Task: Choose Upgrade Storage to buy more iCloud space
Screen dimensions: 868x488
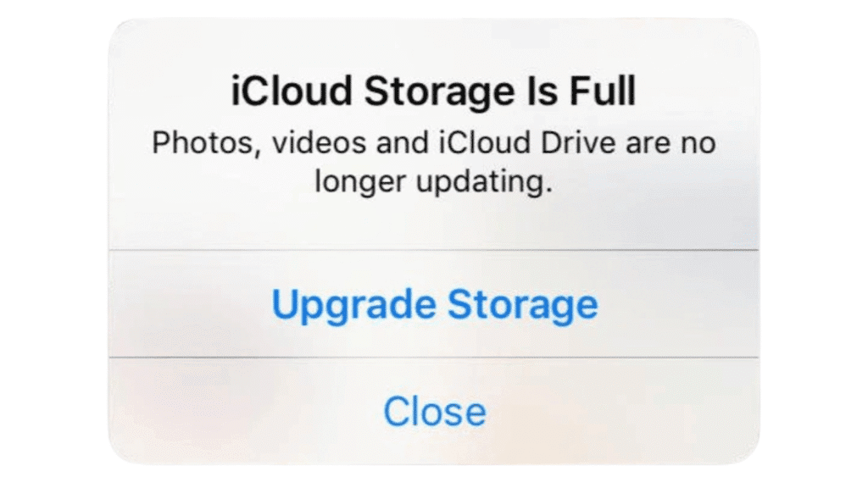Action: click(x=434, y=304)
